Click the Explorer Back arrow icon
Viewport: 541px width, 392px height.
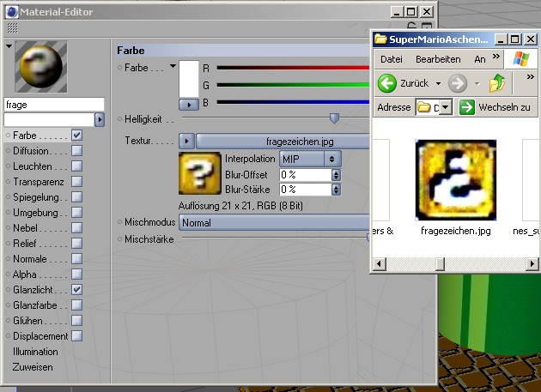[x=387, y=83]
